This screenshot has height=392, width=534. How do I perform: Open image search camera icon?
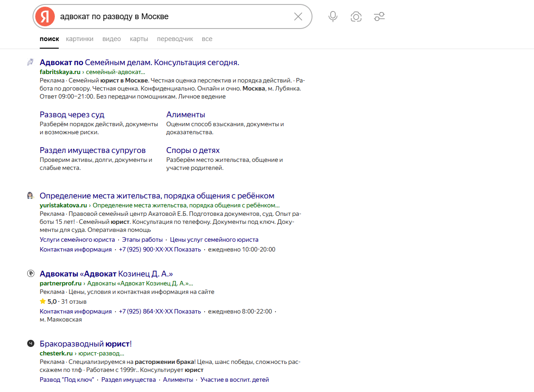tap(356, 17)
